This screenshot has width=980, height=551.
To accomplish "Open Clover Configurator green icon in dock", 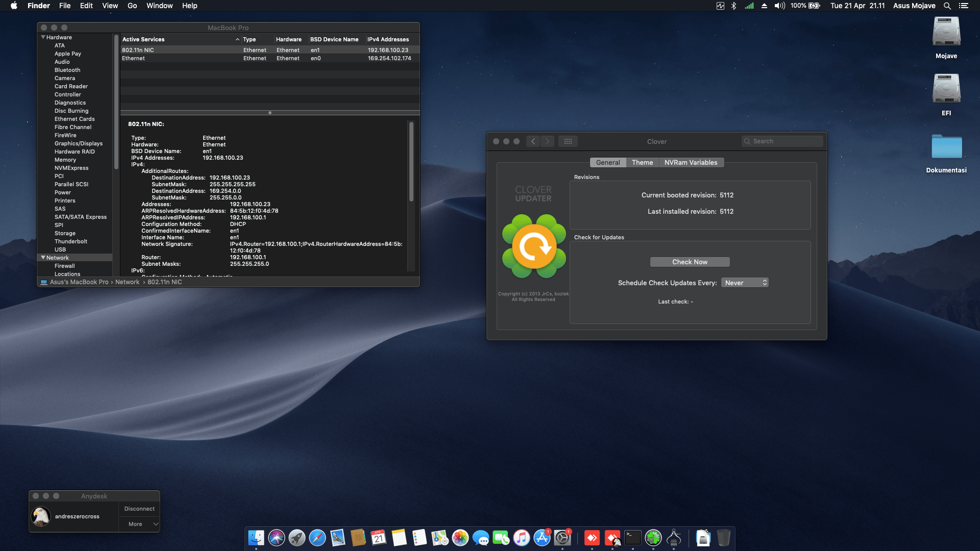I will pos(653,538).
